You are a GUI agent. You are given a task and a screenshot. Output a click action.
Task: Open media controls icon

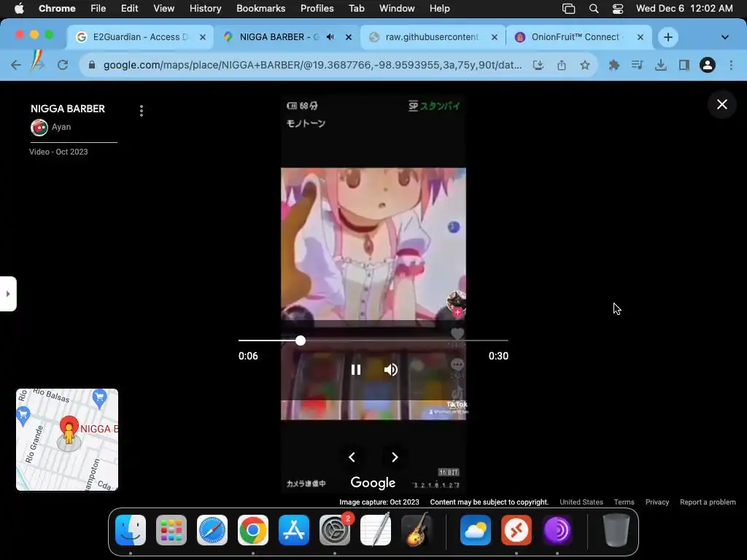point(637,65)
